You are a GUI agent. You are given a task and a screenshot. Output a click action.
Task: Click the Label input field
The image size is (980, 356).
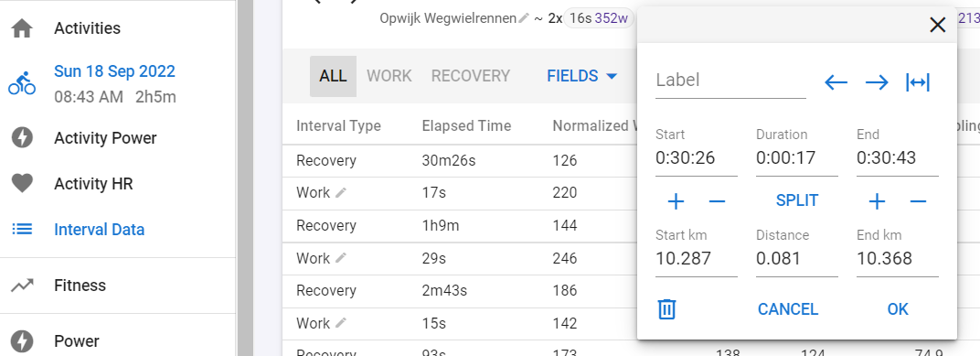pyautogui.click(x=730, y=81)
